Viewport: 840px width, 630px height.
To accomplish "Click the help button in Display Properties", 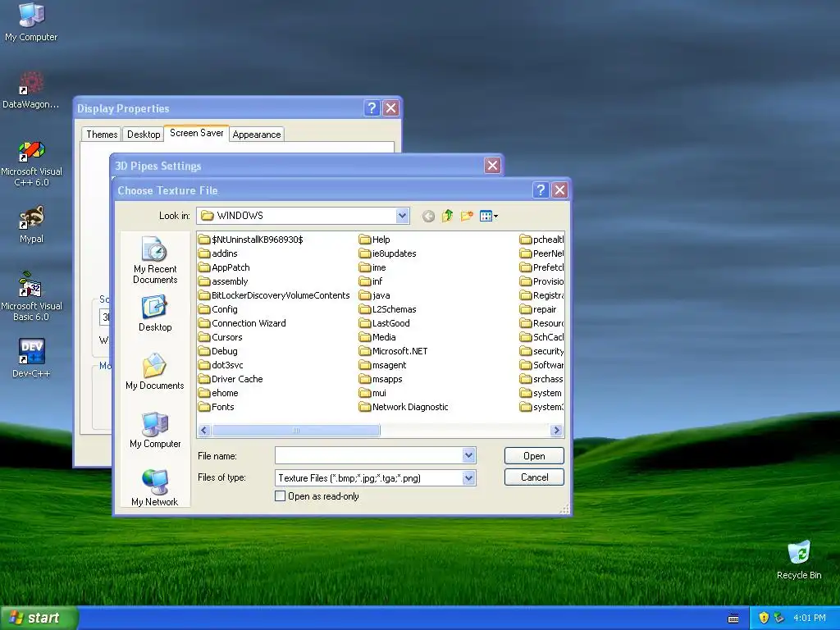I will (372, 107).
